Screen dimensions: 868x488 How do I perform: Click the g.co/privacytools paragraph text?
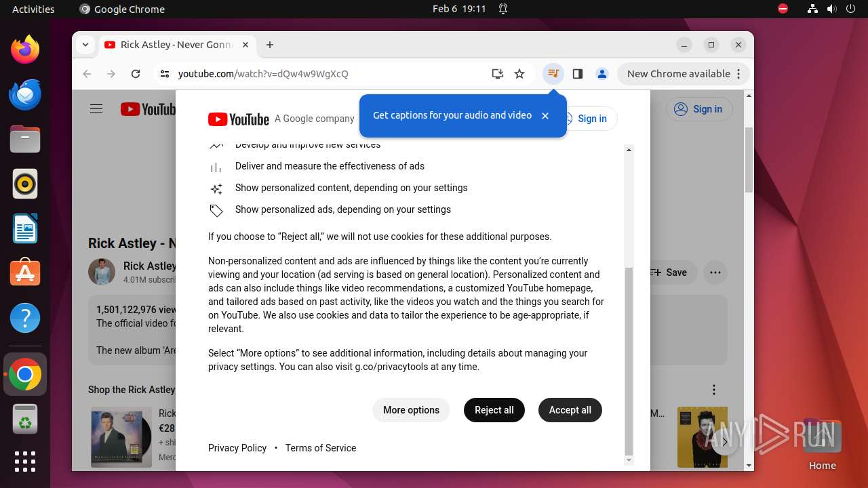click(397, 360)
